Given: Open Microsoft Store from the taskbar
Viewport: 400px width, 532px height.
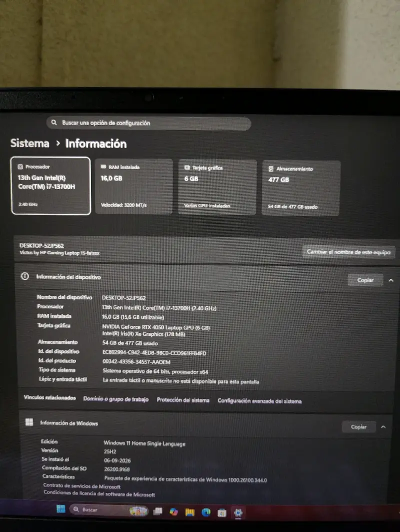Looking at the screenshot, I should [222, 512].
